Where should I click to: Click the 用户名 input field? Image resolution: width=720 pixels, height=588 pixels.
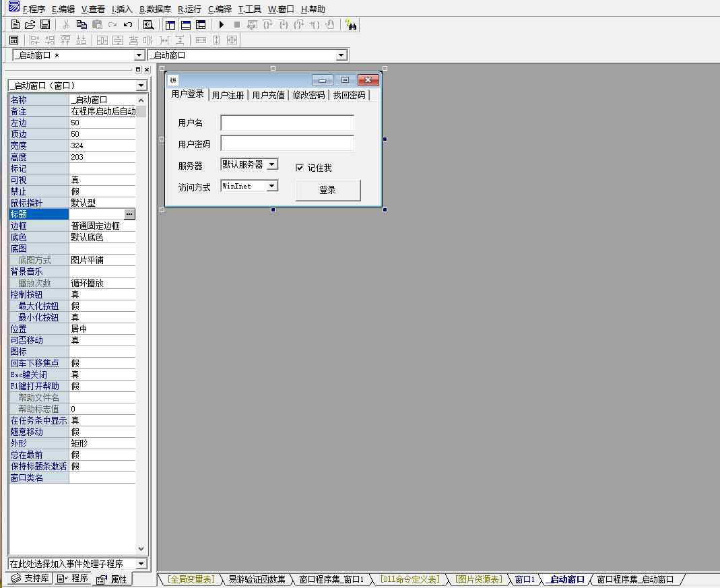click(x=287, y=123)
